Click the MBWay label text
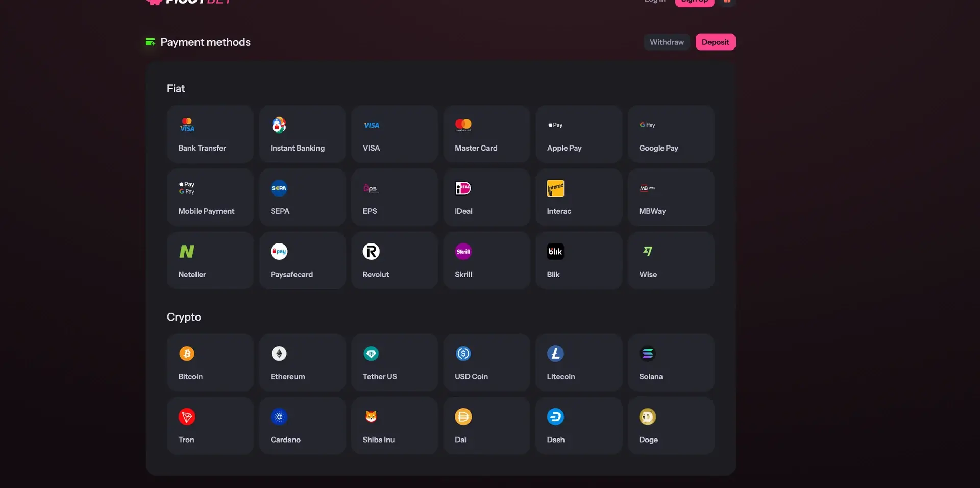The height and width of the screenshot is (488, 980). point(652,211)
